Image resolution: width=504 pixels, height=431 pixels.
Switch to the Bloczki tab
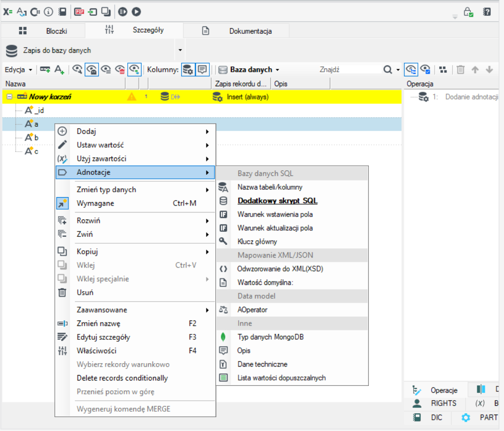click(x=44, y=31)
